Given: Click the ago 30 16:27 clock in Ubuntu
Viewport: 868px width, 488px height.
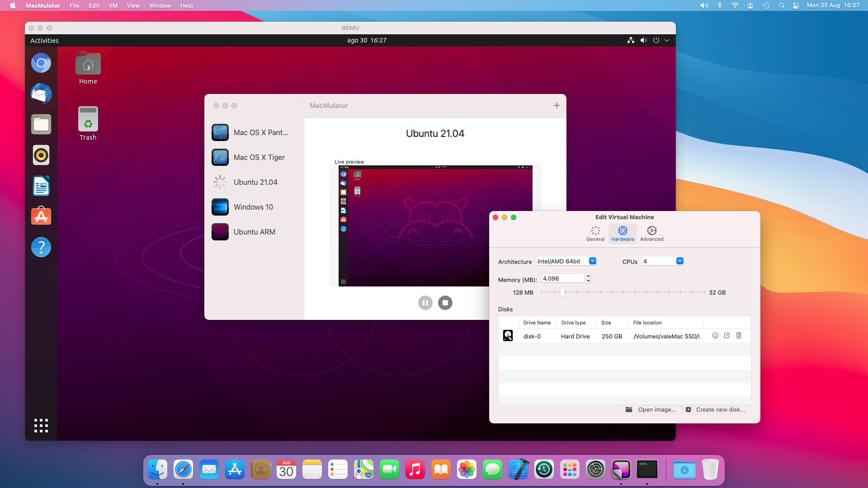Looking at the screenshot, I should click(x=367, y=40).
